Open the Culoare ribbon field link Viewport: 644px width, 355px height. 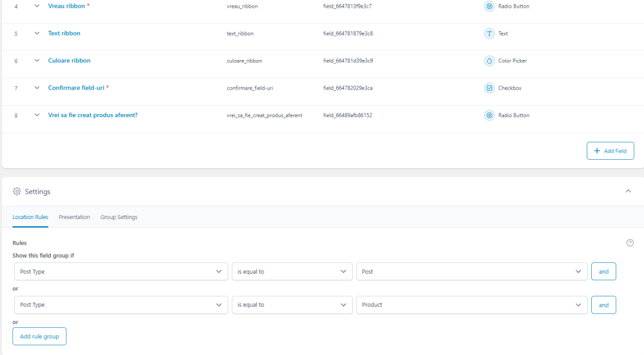tap(69, 61)
